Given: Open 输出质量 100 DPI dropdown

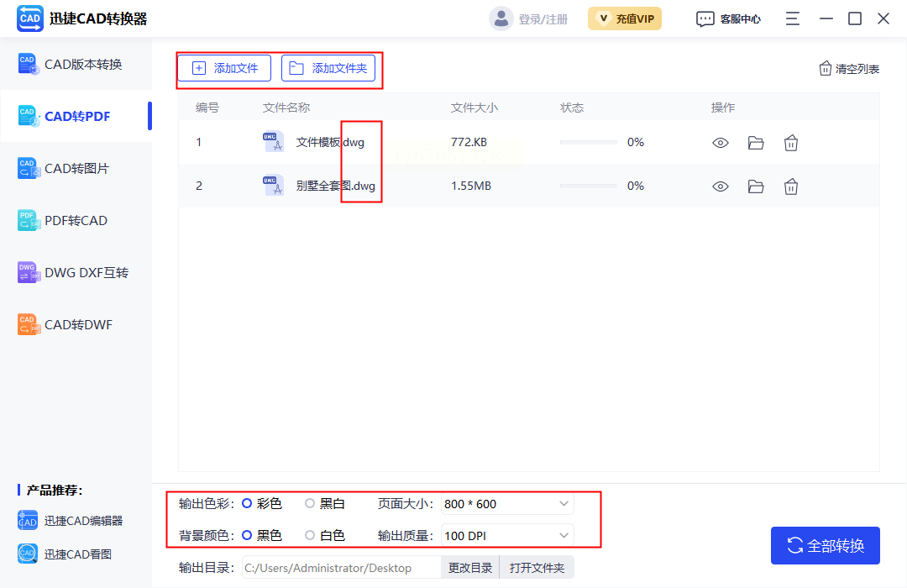Looking at the screenshot, I should coord(507,535).
